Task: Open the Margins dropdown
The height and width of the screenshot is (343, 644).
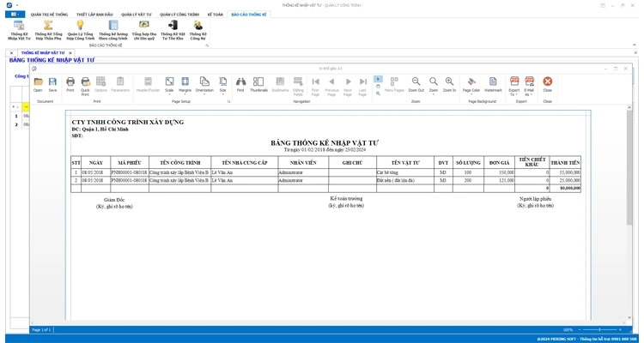Action: tap(185, 83)
